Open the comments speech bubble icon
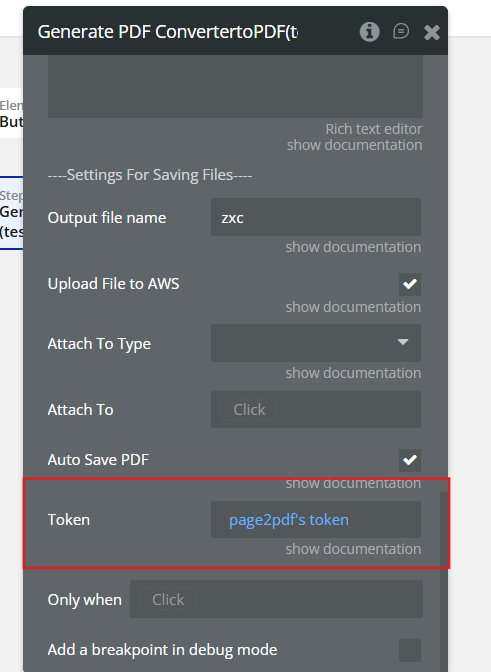 point(401,32)
